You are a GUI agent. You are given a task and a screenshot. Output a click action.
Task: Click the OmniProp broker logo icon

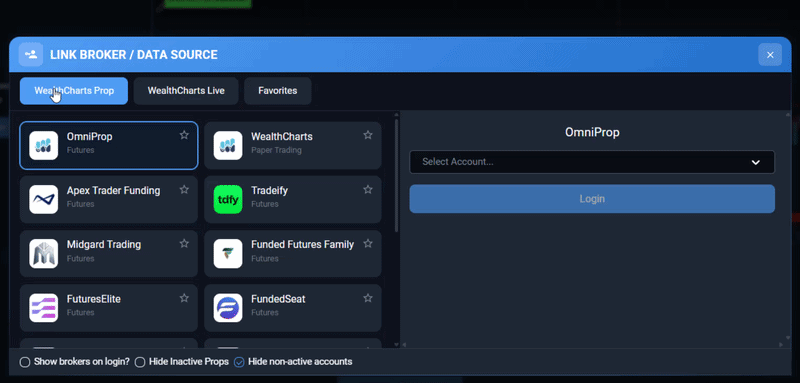click(43, 145)
